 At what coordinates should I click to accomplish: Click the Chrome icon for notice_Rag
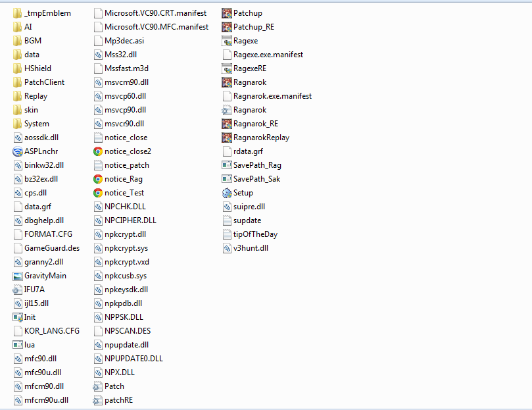[x=98, y=179]
